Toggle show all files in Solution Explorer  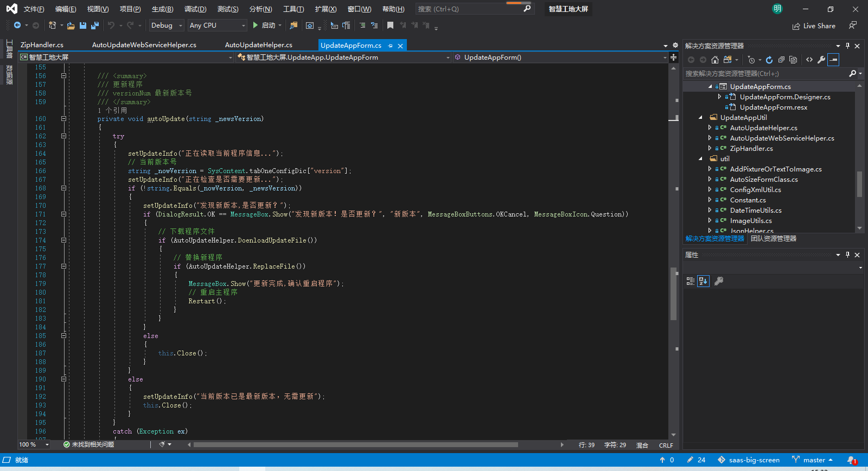point(793,60)
